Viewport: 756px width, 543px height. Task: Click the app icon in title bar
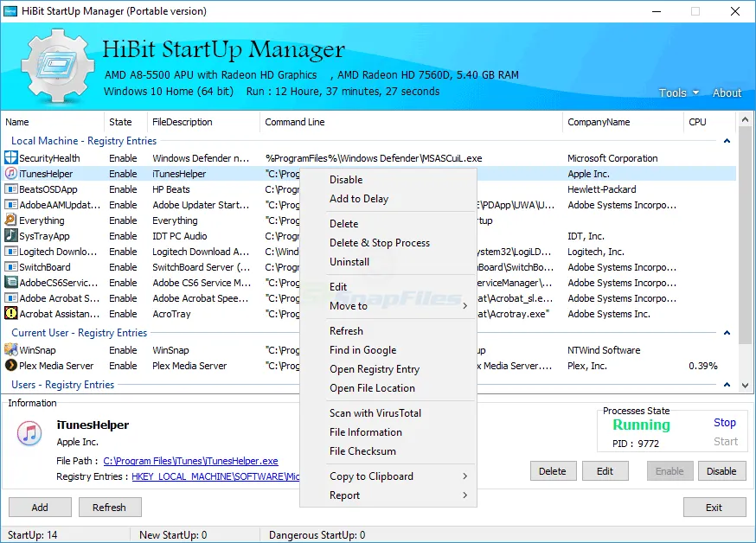(x=10, y=10)
